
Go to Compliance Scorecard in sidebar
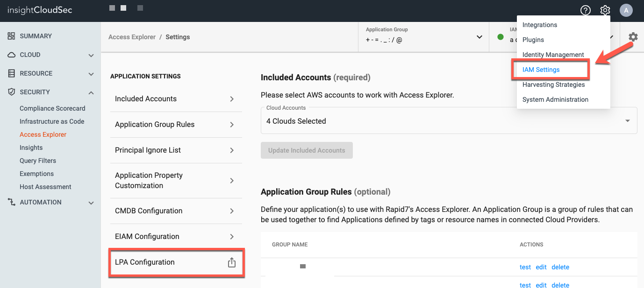(x=52, y=108)
